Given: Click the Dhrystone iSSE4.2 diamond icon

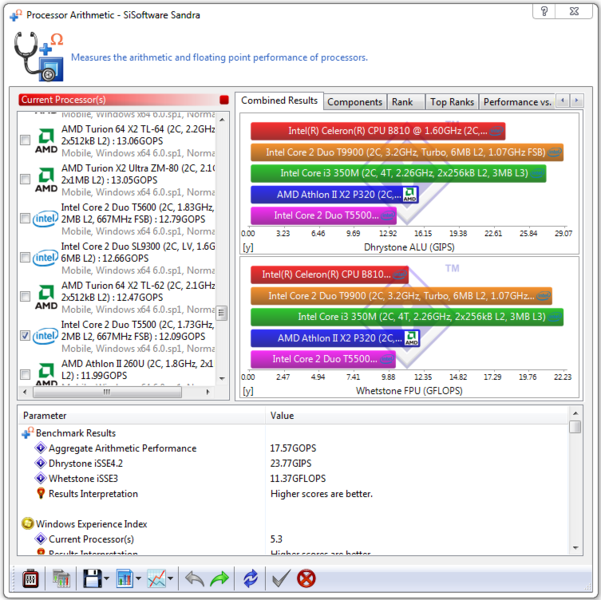Looking at the screenshot, I should tap(40, 463).
